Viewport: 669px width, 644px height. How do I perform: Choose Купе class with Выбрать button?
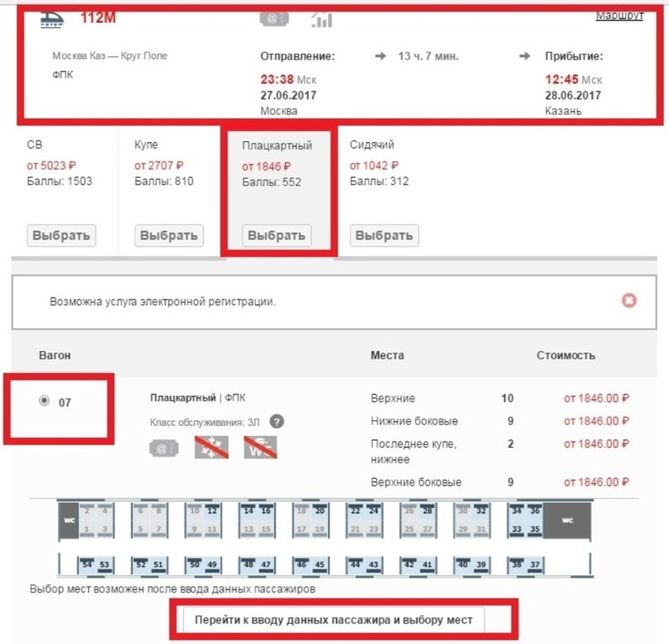point(169,236)
